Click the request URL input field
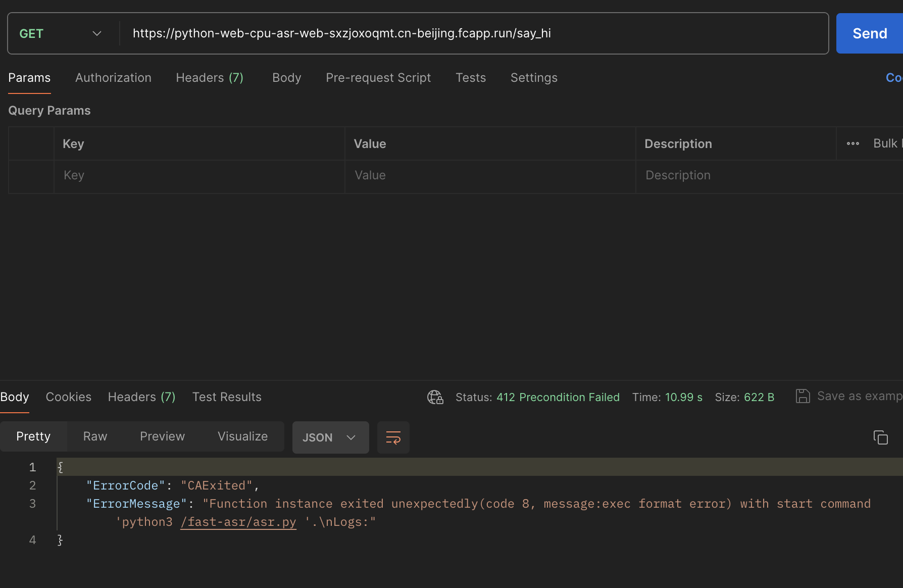The image size is (903, 588). pyautogui.click(x=474, y=33)
